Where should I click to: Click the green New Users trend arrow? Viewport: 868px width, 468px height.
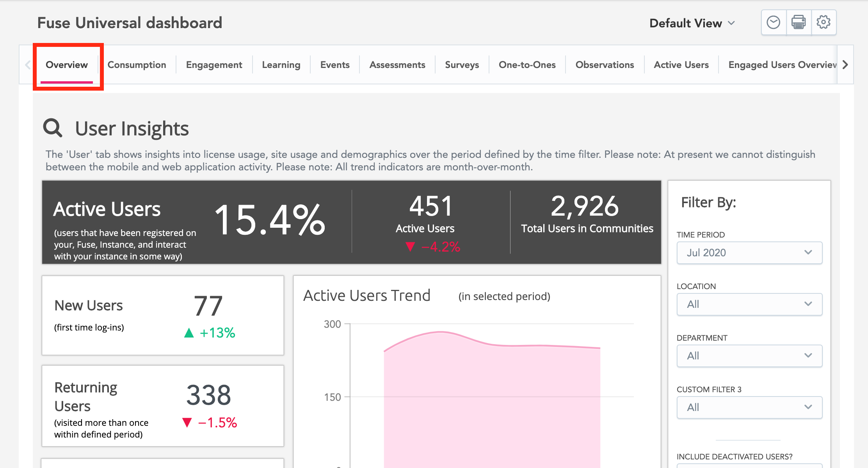coord(189,333)
